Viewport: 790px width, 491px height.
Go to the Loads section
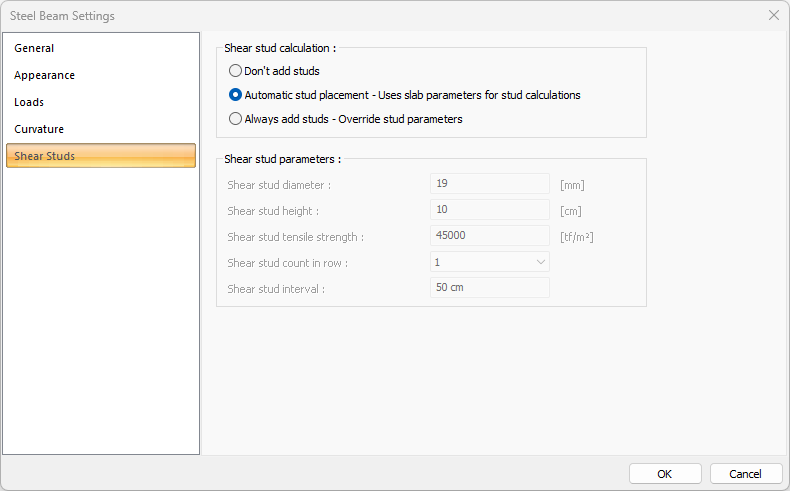pos(29,102)
